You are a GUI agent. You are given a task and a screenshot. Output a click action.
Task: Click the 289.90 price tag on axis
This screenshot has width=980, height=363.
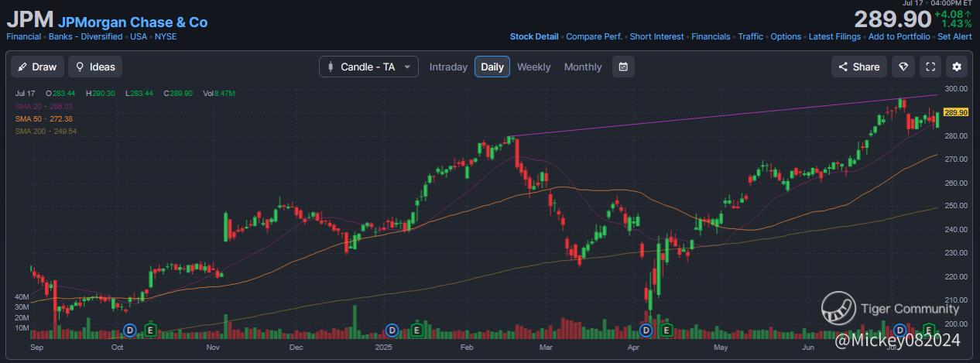(x=957, y=112)
